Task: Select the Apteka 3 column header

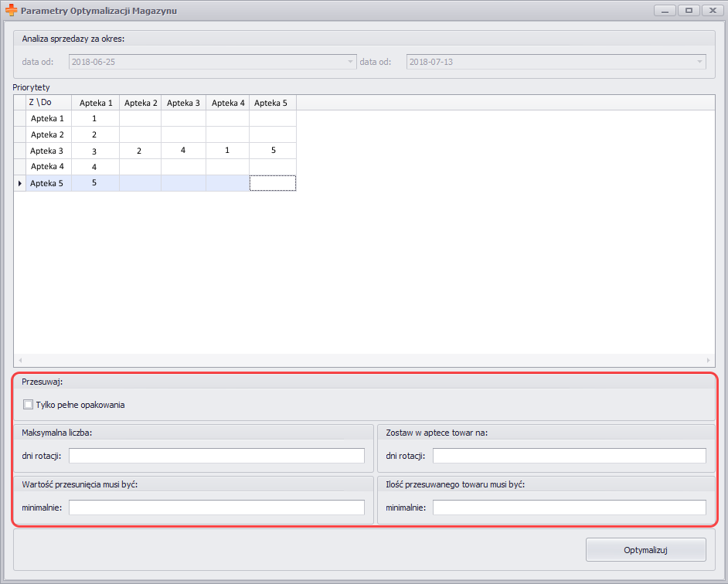Action: (183, 103)
